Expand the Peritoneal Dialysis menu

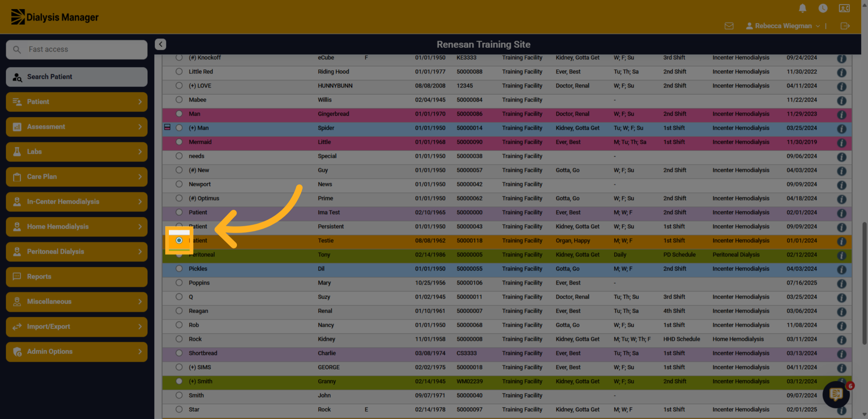point(77,252)
